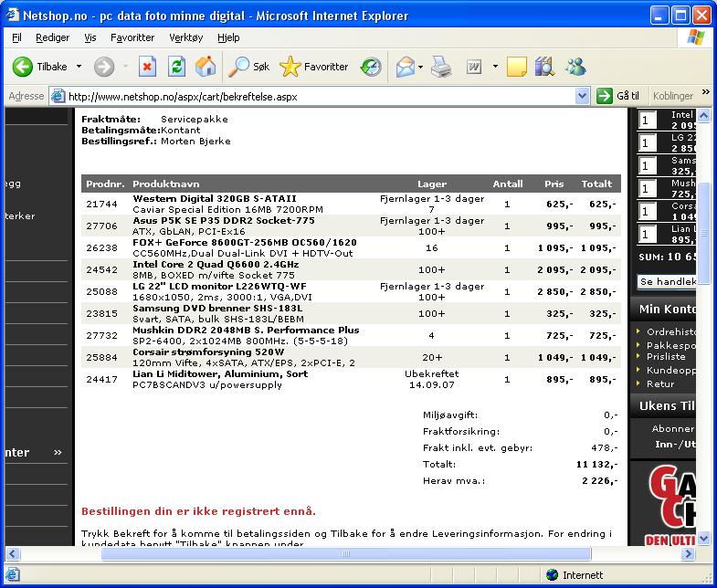
Task: Open the Tilbake history dropdown arrow
Action: pos(79,67)
